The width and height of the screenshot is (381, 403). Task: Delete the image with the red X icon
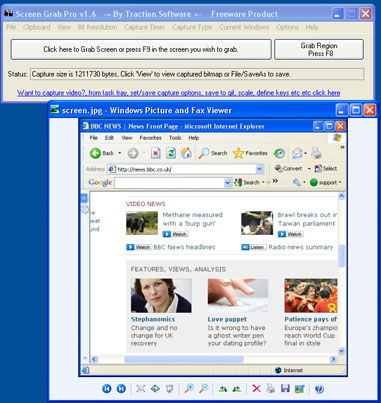(256, 389)
